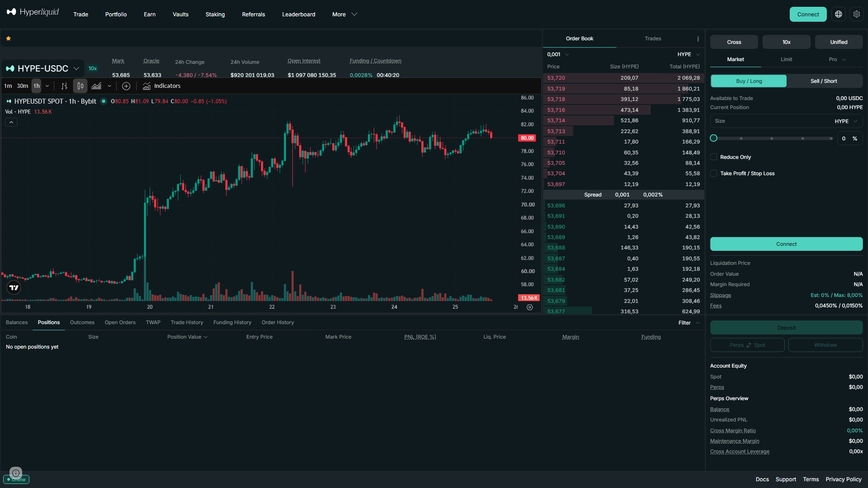Open the Privacy Policy link

click(x=844, y=479)
